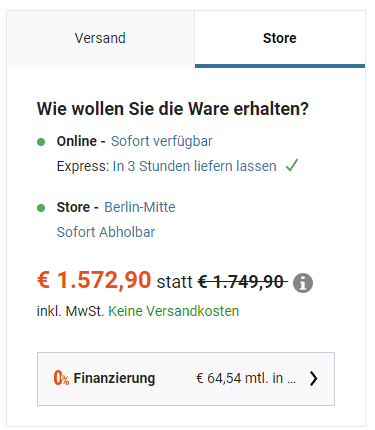The image size is (375, 430).
Task: Click the Wie wollen Sie die Ware erhalten heading
Action: pyautogui.click(x=173, y=109)
